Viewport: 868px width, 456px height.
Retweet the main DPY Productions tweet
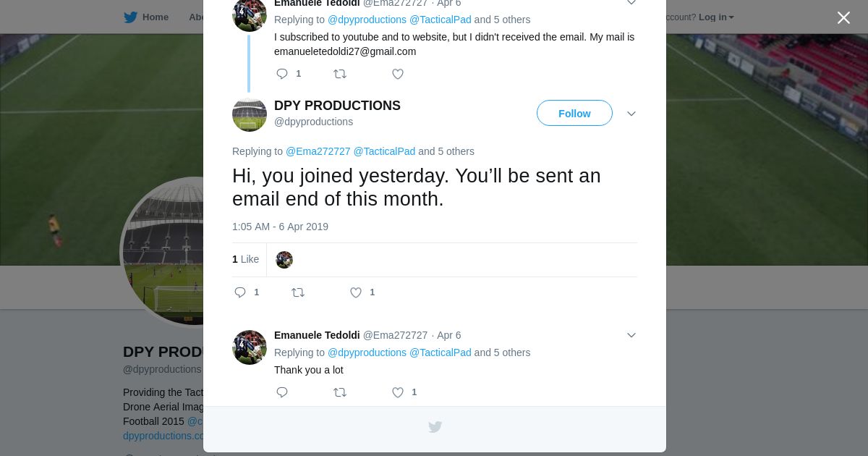pyautogui.click(x=297, y=292)
